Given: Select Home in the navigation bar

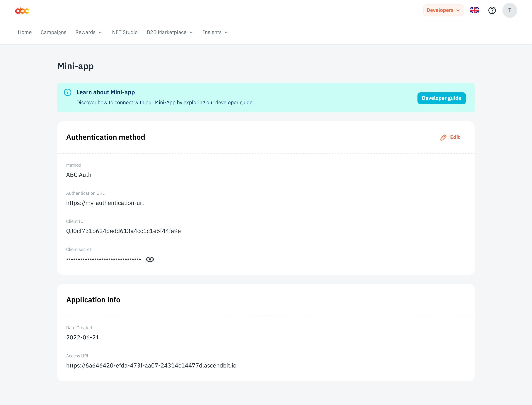Looking at the screenshot, I should (x=25, y=32).
